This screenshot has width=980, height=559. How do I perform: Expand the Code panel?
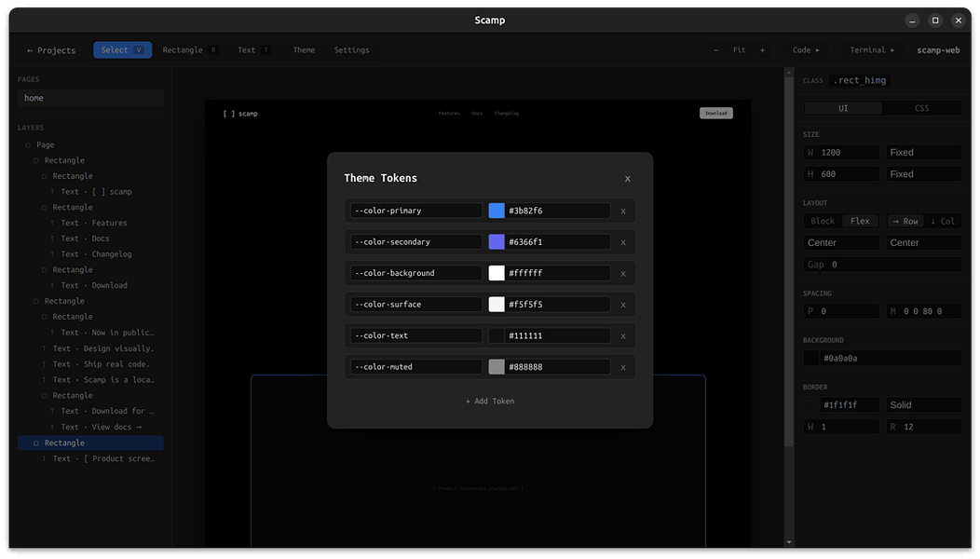806,50
